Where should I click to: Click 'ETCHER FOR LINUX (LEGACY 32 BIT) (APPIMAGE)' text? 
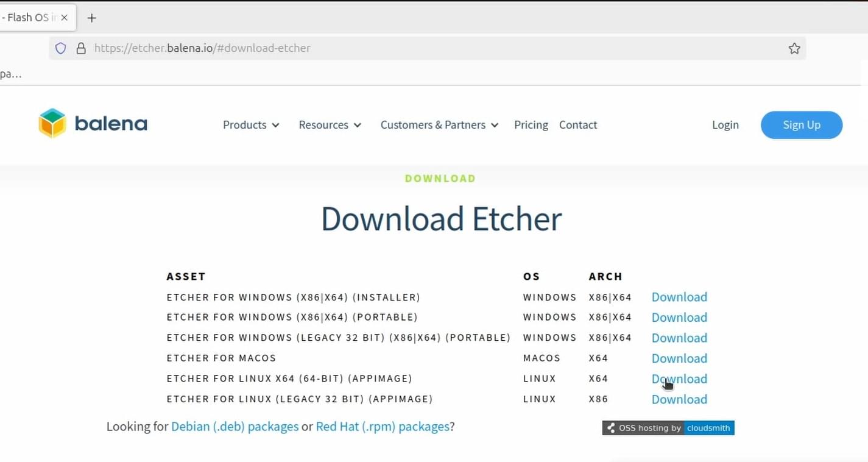(x=300, y=399)
